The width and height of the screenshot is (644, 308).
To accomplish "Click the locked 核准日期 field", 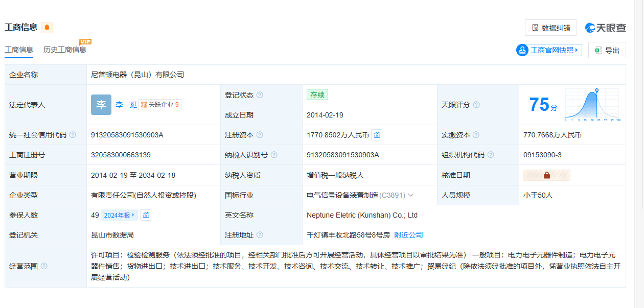I will 546,175.
